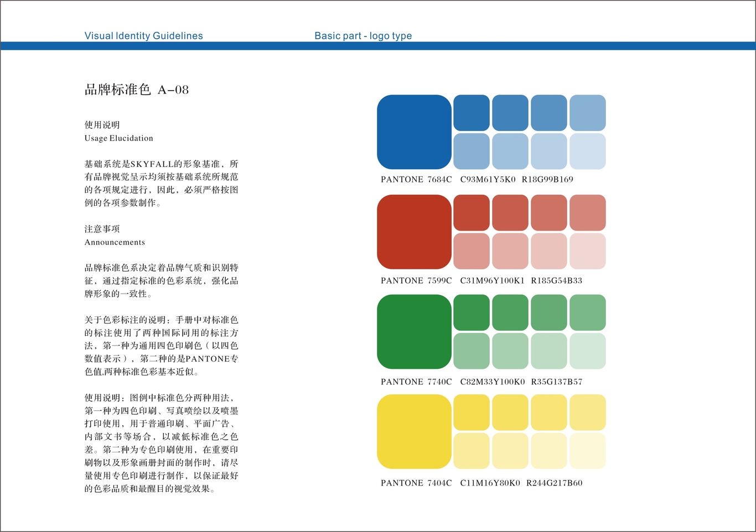Choose the second swatch in lower yellow row

pos(510,451)
